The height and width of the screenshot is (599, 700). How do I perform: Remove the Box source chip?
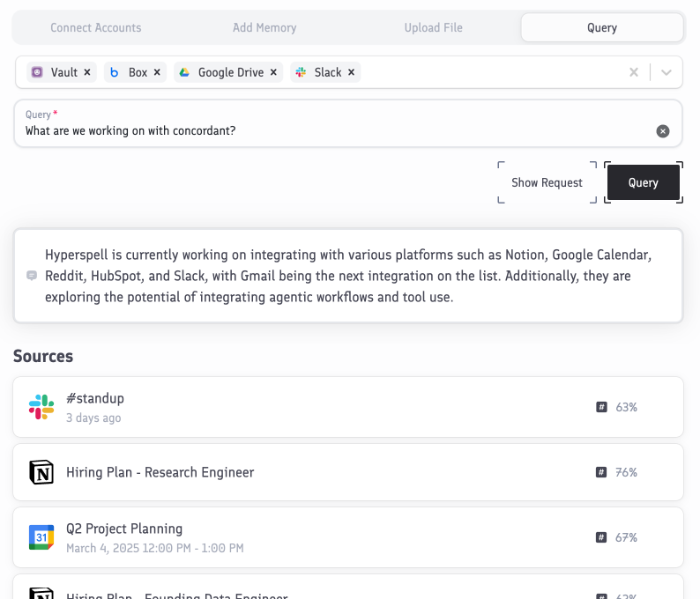pos(157,72)
